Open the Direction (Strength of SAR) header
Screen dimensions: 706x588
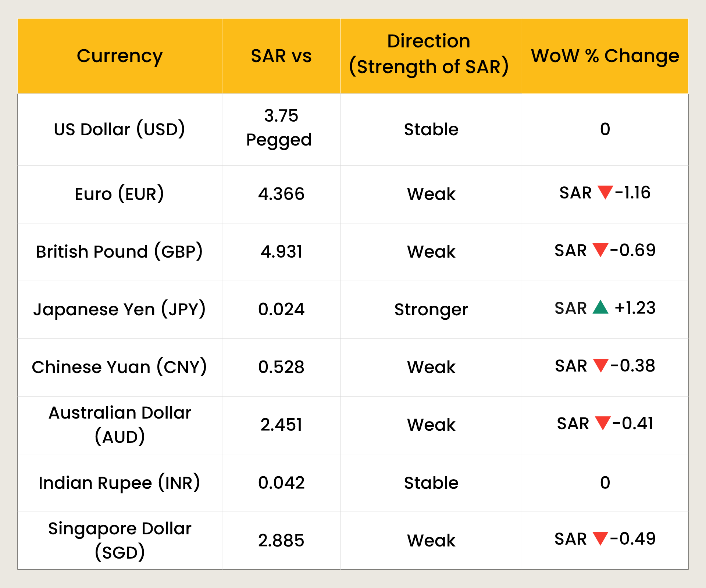pos(430,55)
